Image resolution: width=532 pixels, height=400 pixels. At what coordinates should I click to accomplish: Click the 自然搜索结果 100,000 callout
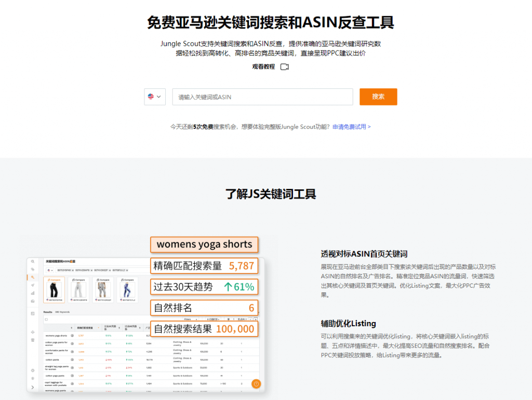click(x=204, y=329)
